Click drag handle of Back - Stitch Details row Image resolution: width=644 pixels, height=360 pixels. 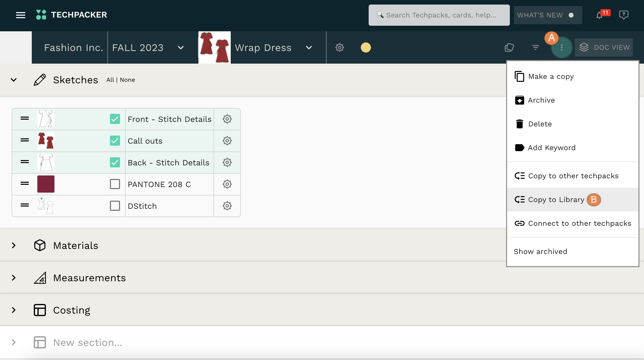coord(25,162)
